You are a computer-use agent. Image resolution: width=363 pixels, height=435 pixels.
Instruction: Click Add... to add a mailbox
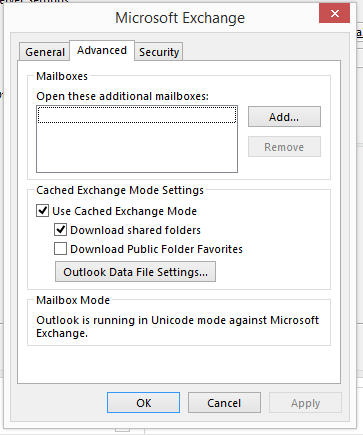284,117
